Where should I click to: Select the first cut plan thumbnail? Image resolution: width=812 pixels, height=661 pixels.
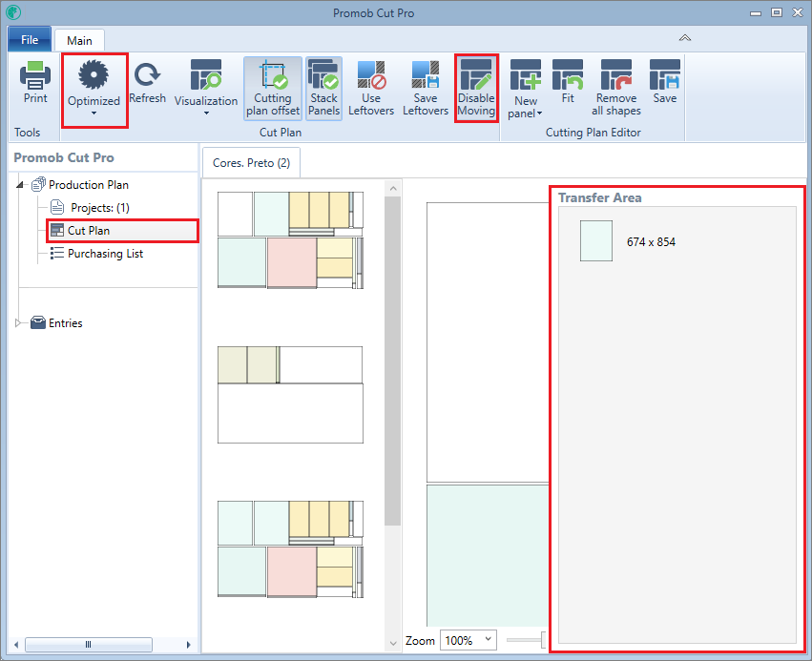pyautogui.click(x=290, y=240)
